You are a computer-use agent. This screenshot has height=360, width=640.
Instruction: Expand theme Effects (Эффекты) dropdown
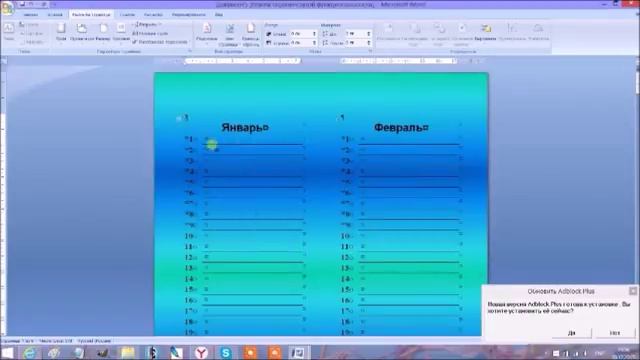(x=31, y=42)
